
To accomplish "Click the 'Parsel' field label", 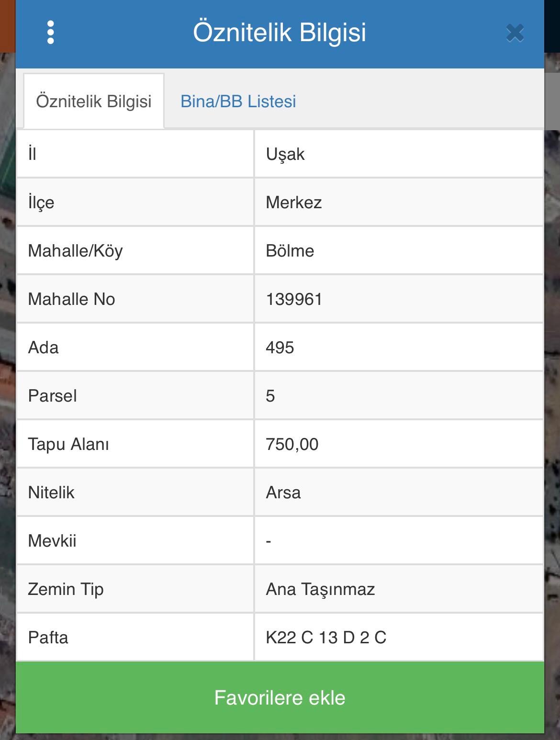I will click(x=53, y=396).
